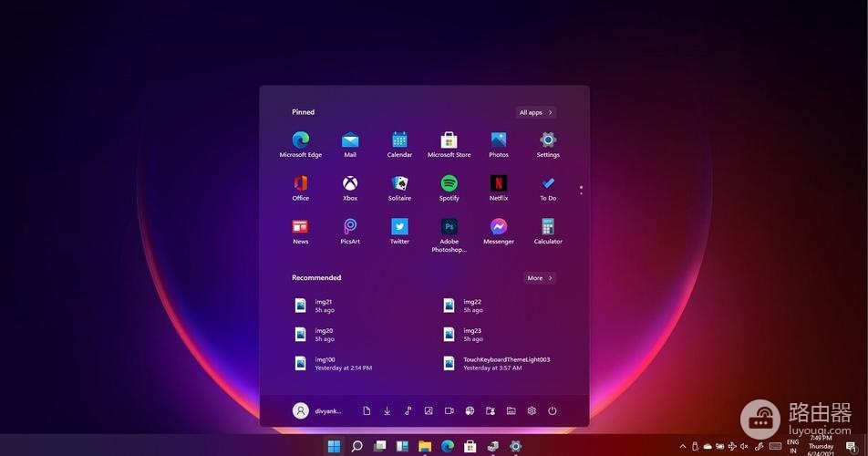Click the muted volume tray icon
This screenshot has height=456, width=868.
(x=744, y=446)
